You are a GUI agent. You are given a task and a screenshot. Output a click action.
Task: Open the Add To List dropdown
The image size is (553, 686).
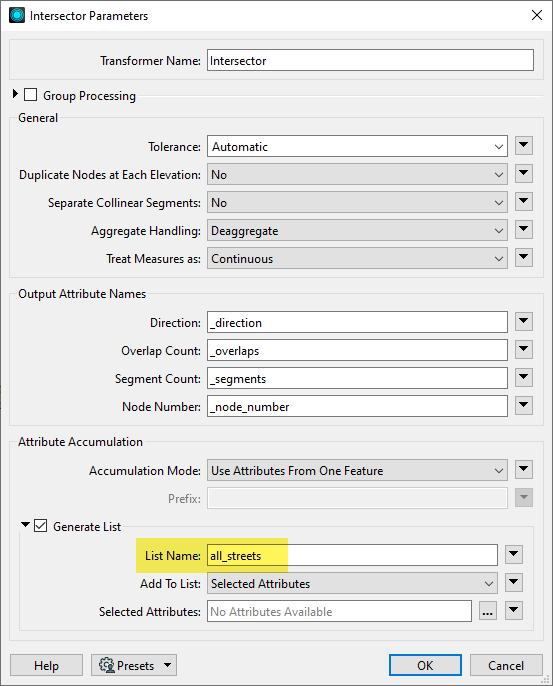click(x=352, y=583)
